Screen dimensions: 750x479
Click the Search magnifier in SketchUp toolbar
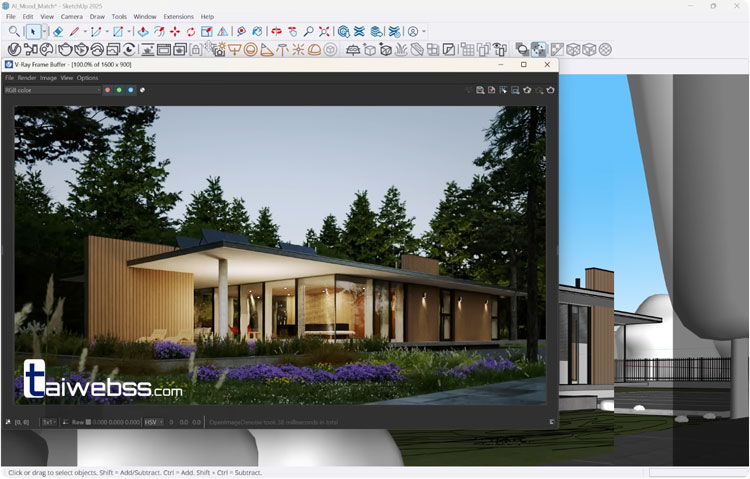(x=14, y=32)
